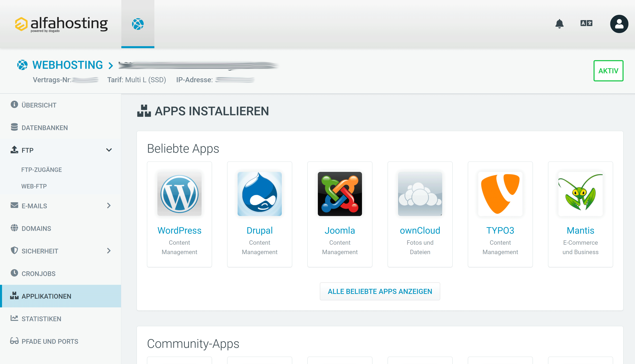Click the globe icon beside WEBHOSTING heading
Image resolution: width=635 pixels, height=364 pixels.
[x=22, y=65]
